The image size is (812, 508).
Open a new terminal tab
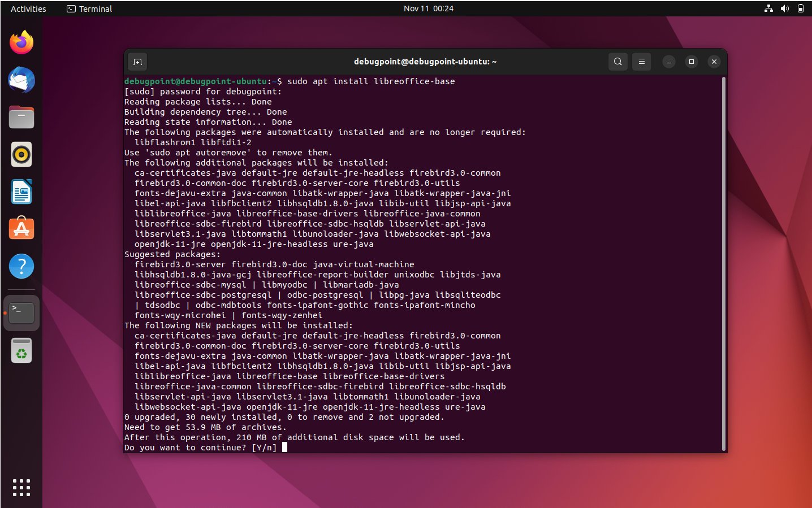click(137, 62)
